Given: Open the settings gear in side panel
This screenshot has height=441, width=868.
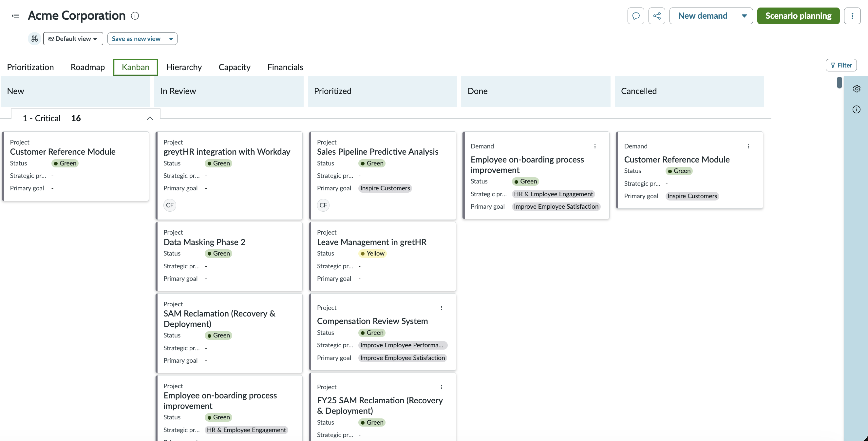Looking at the screenshot, I should 856,89.
